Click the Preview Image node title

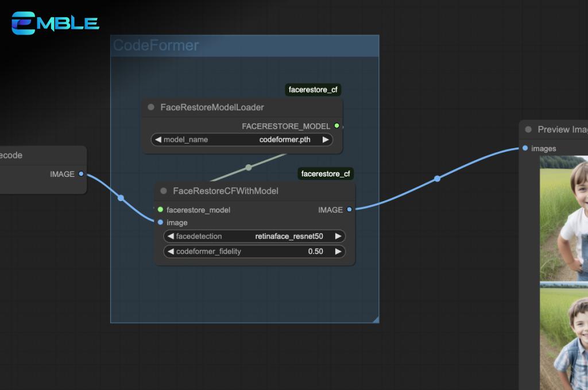click(563, 129)
